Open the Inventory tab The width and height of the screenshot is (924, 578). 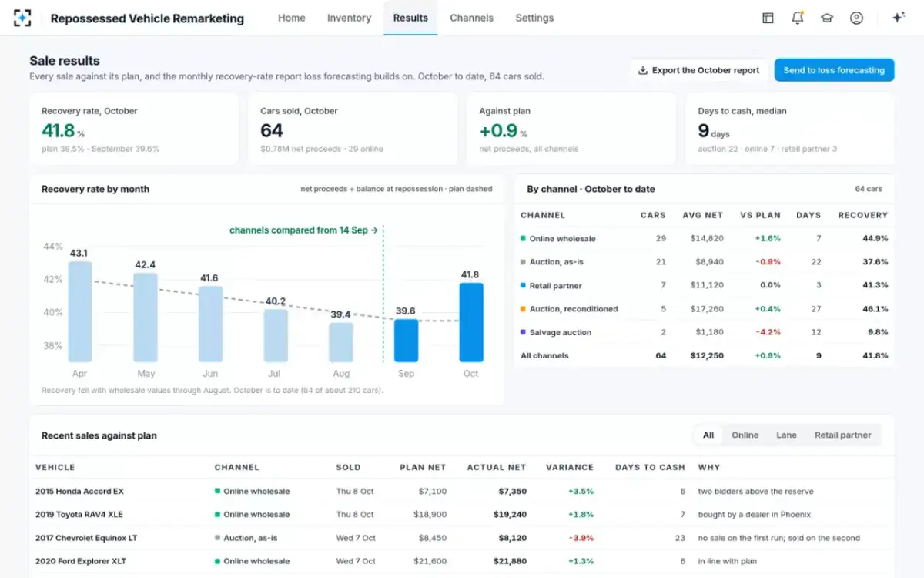pos(349,18)
